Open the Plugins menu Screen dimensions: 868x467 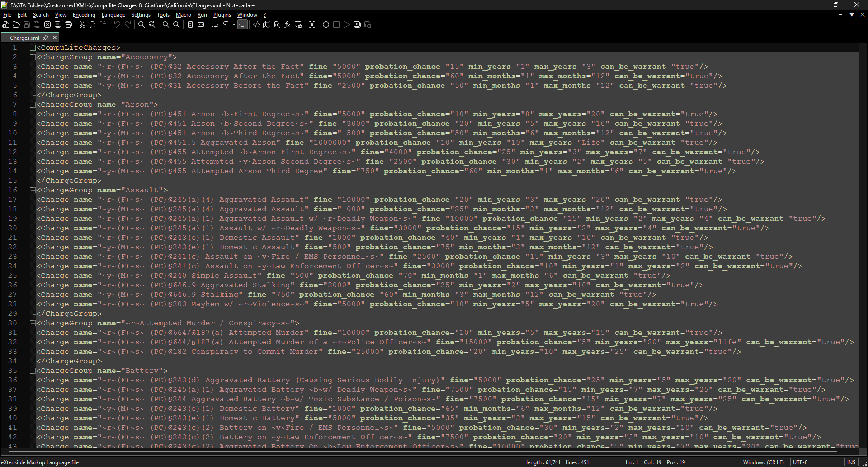[222, 15]
